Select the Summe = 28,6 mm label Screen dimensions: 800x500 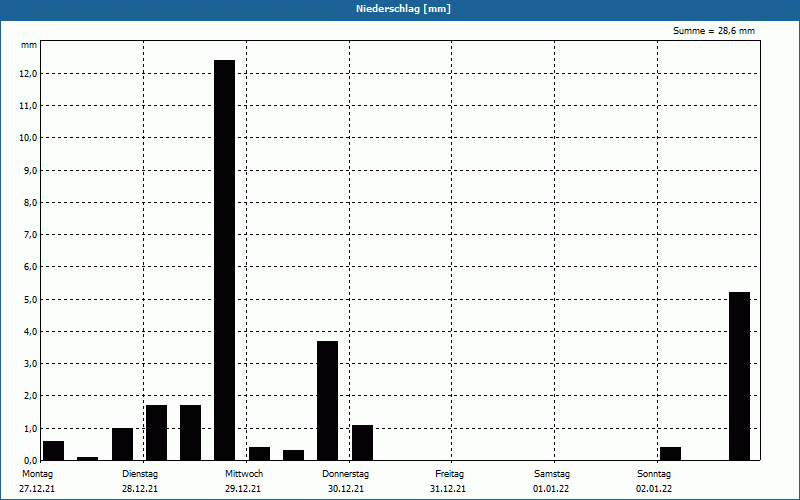[x=713, y=31]
